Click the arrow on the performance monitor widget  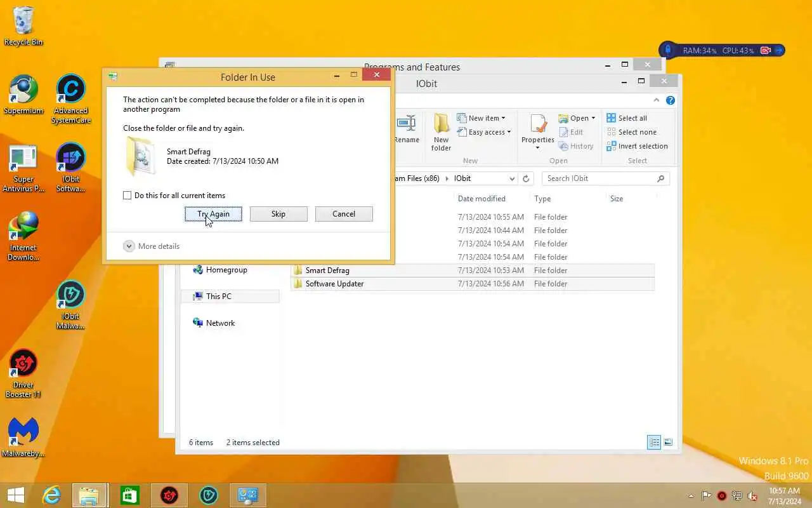(x=780, y=50)
